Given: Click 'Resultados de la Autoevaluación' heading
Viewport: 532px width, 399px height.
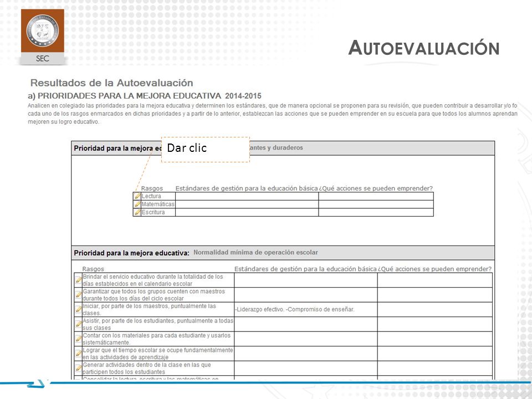Looking at the screenshot, I should 111,83.
